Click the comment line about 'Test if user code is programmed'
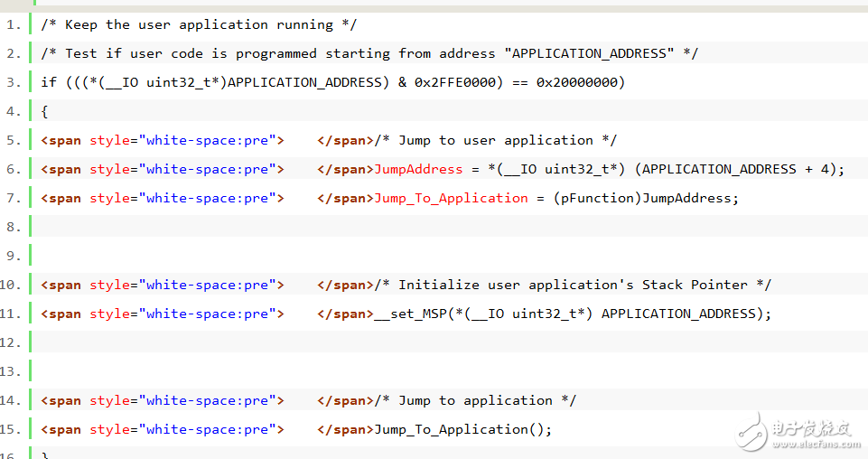 tap(369, 53)
